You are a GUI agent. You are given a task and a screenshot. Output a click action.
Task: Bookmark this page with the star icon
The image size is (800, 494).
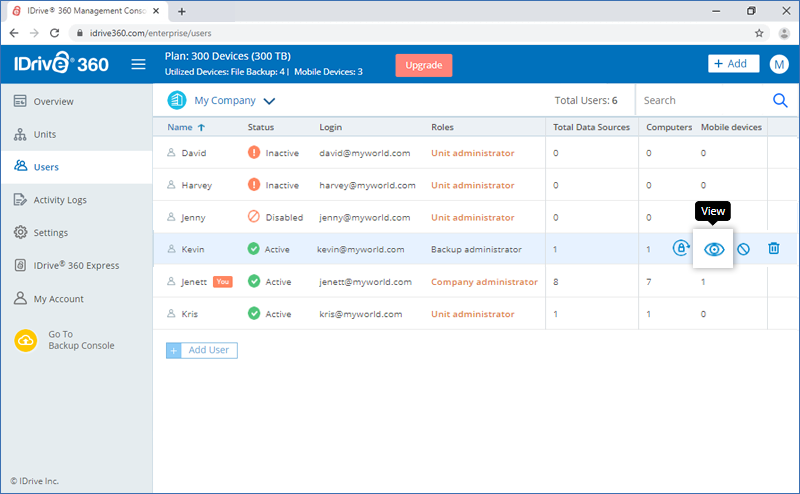pyautogui.click(x=759, y=33)
